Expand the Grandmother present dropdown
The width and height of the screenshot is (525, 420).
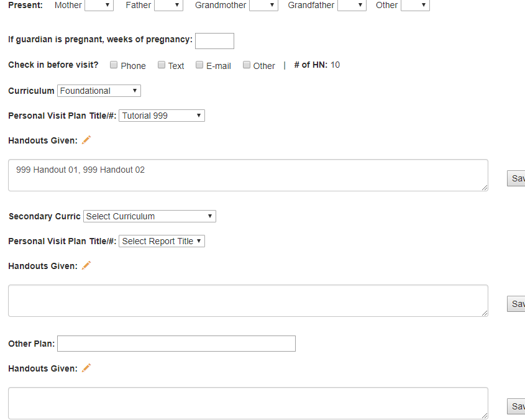pos(263,5)
